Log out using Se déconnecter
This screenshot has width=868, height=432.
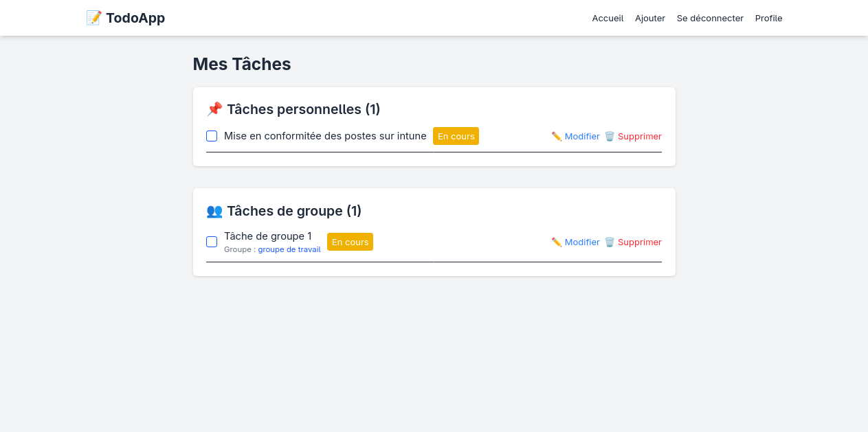pos(710,19)
